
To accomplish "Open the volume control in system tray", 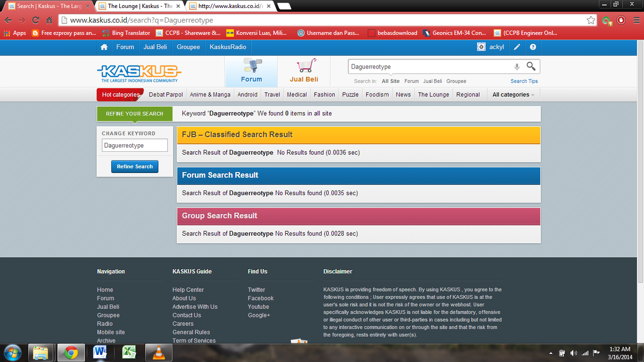I will [574, 353].
